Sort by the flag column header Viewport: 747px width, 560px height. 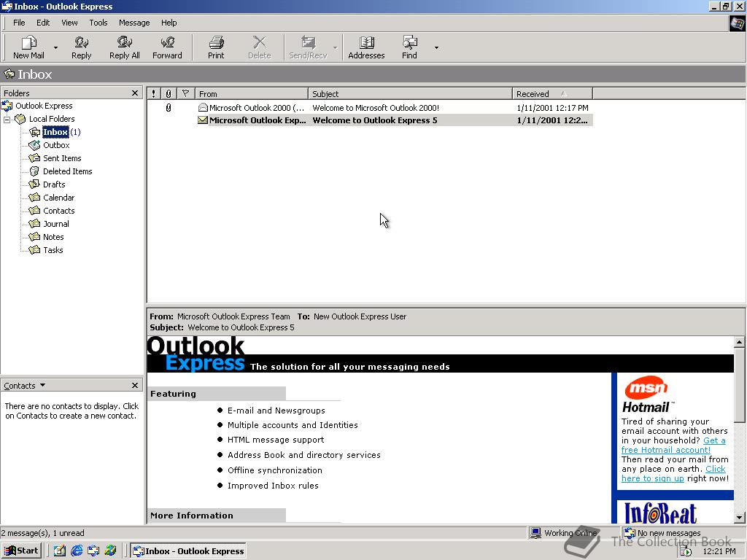coord(186,94)
